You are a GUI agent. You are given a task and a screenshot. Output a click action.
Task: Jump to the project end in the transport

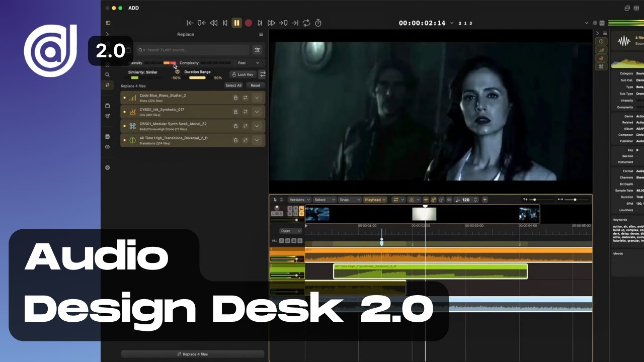tap(295, 23)
